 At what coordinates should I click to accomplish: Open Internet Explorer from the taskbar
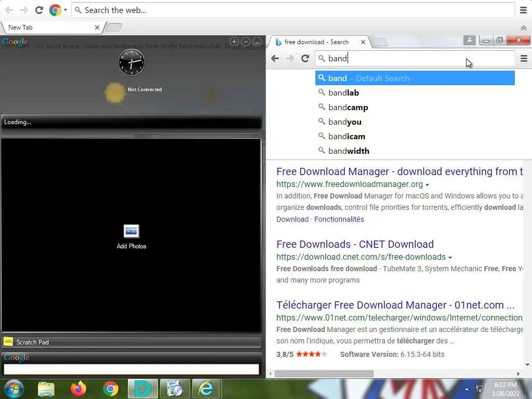click(207, 389)
